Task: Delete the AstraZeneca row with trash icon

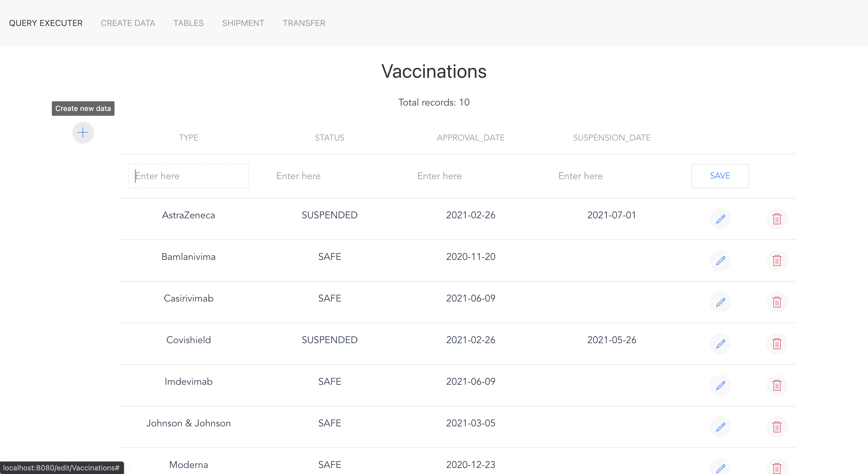Action: 777,219
